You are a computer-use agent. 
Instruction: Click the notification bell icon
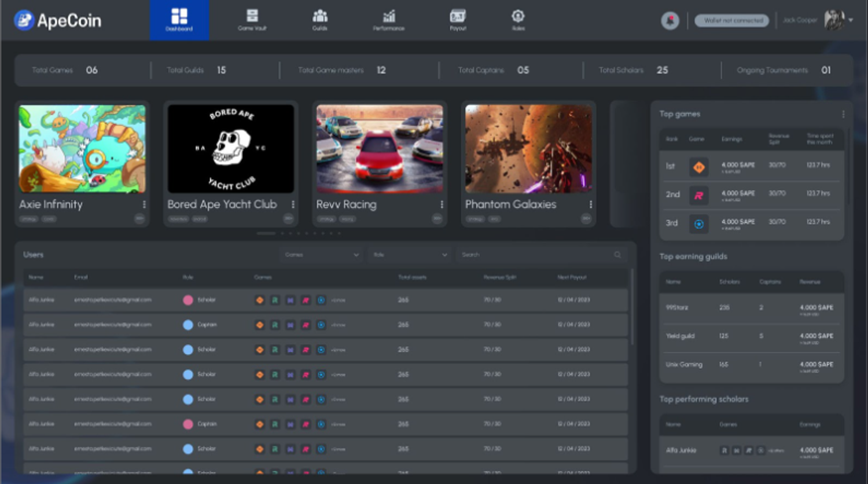(x=670, y=20)
